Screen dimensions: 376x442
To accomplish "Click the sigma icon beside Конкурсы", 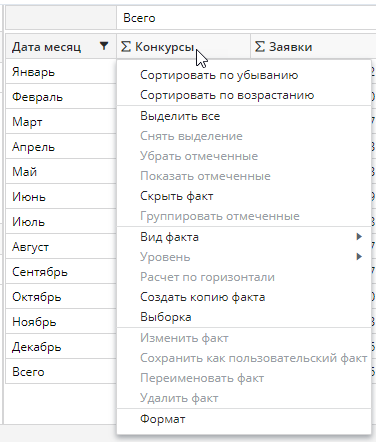I will coord(126,47).
